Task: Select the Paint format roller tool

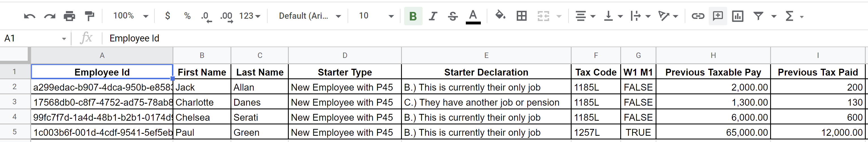Action: 89,16
